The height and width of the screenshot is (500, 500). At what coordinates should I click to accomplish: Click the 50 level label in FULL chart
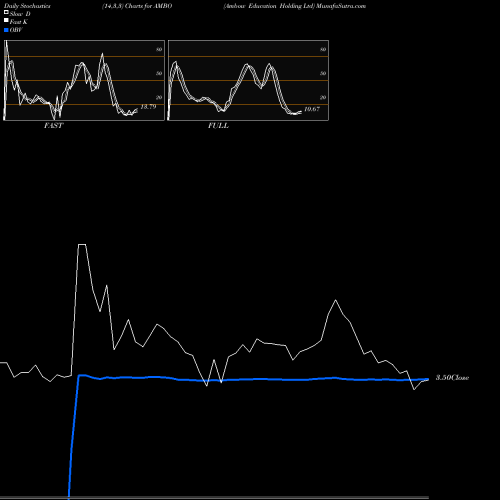(323, 73)
